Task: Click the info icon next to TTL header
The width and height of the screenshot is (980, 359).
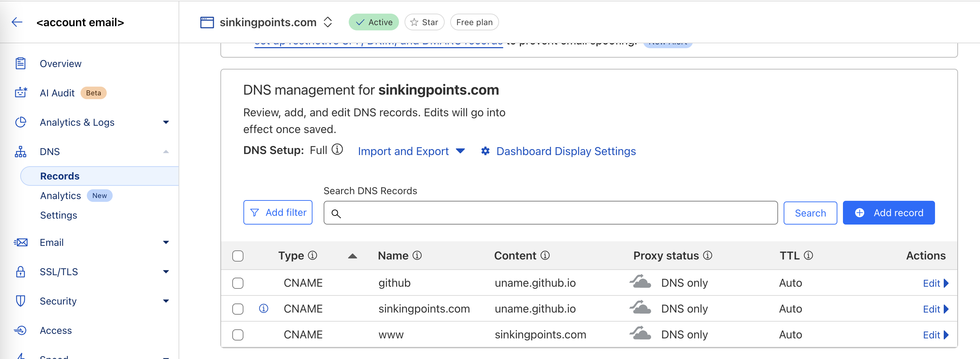Action: (808, 255)
